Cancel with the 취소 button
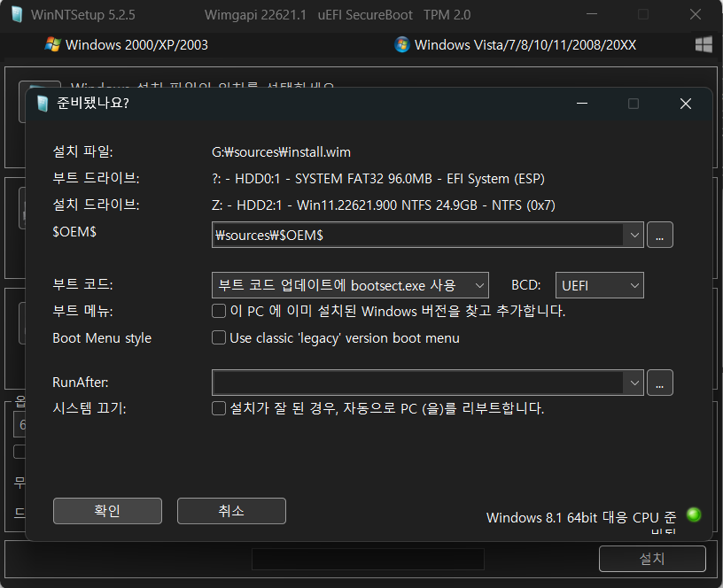 (x=231, y=511)
